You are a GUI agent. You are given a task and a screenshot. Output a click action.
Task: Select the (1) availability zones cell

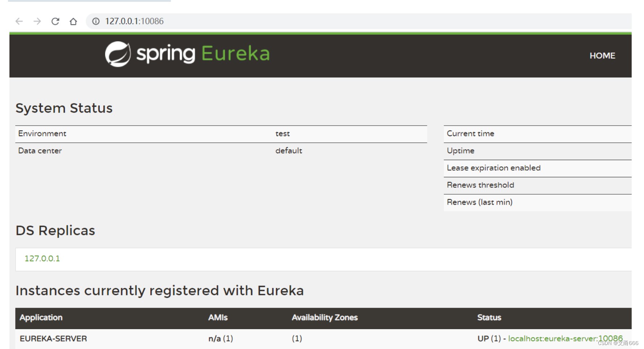pos(297,338)
